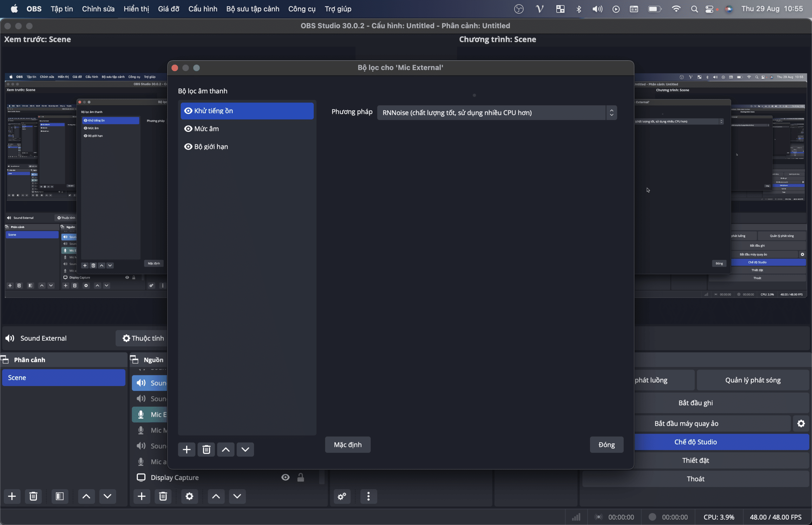The image size is (812, 525).
Task: Select the highlighted Mic E source row
Action: pyautogui.click(x=149, y=415)
